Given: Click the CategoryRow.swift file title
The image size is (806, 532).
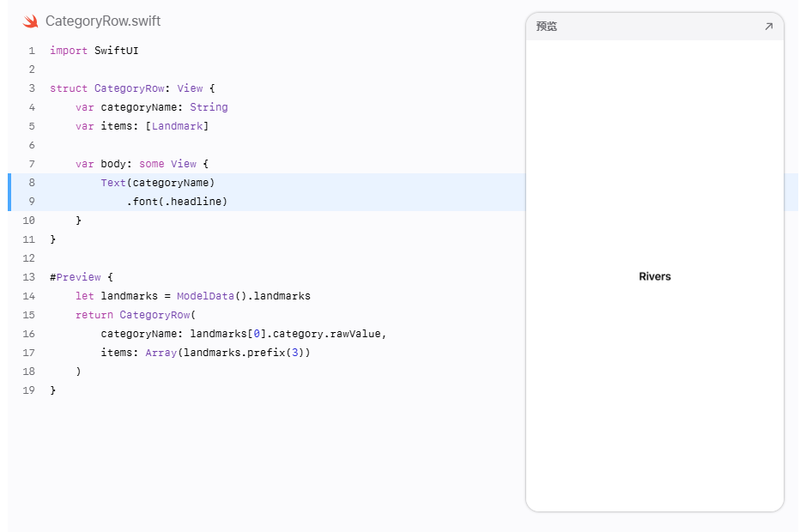Looking at the screenshot, I should (103, 21).
